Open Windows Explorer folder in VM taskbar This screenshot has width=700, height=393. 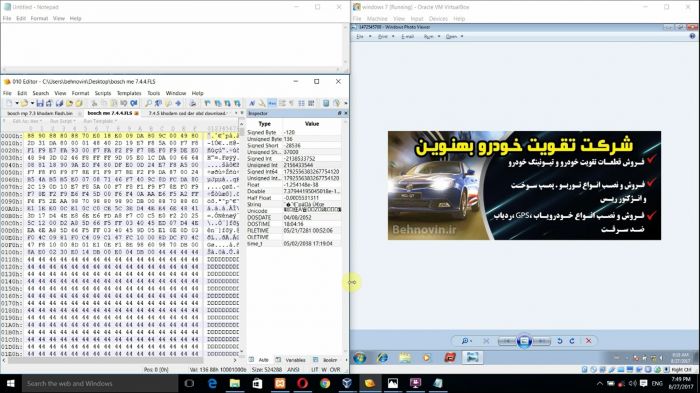pos(405,358)
